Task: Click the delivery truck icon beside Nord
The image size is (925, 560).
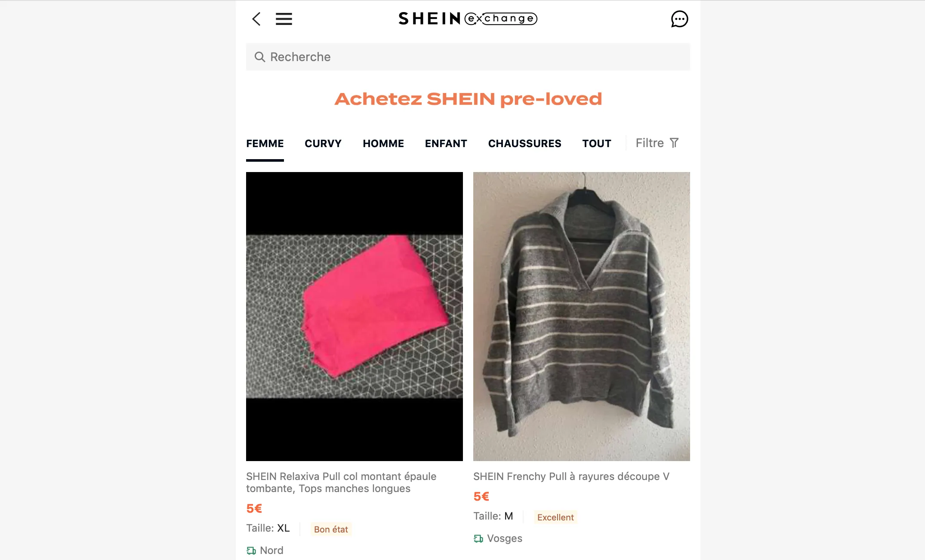Action: click(x=251, y=551)
